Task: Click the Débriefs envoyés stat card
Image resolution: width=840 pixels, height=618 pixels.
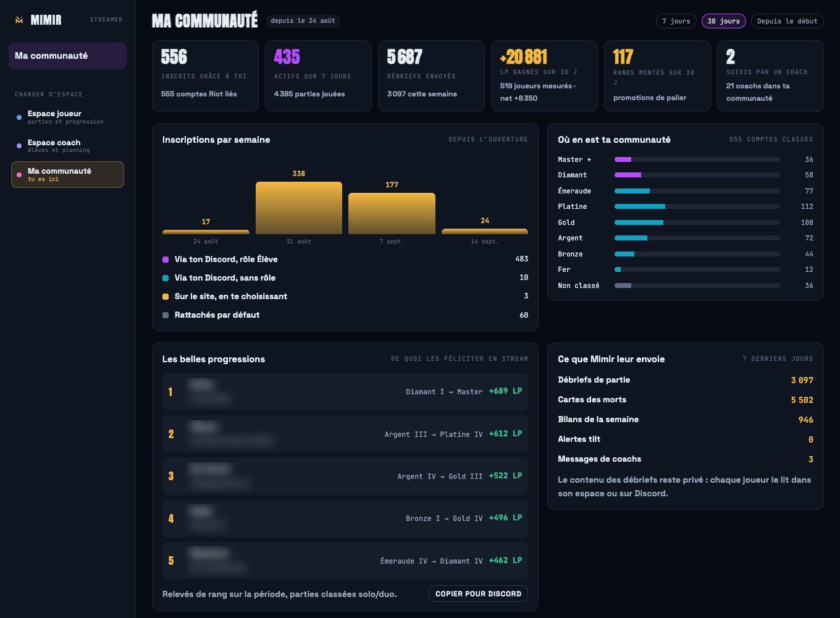Action: click(x=431, y=76)
